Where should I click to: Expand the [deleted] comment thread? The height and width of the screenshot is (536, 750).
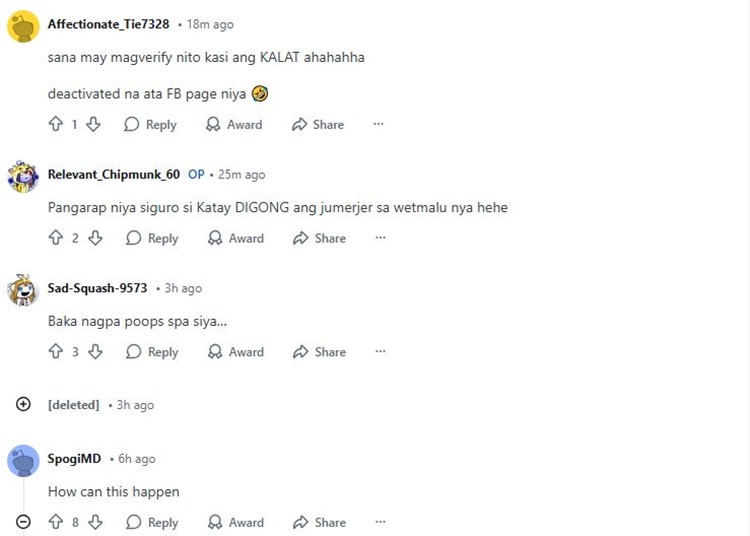click(x=23, y=404)
